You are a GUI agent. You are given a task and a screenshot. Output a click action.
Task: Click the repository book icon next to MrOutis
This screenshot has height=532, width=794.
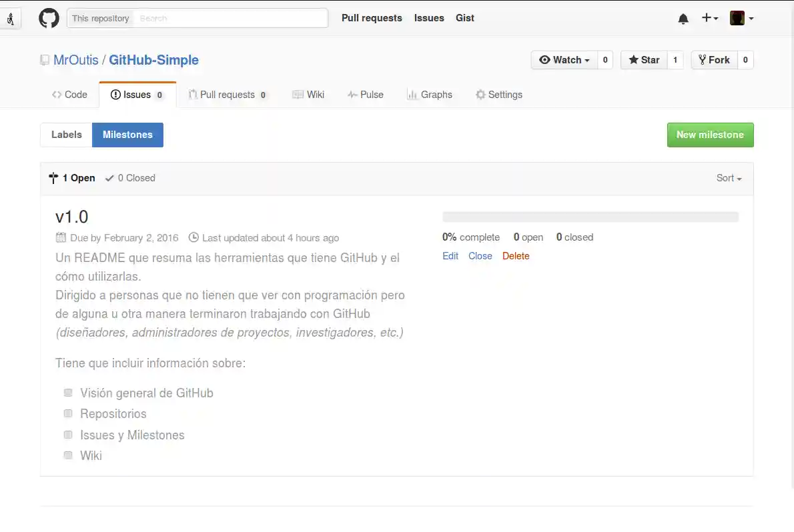coord(44,60)
